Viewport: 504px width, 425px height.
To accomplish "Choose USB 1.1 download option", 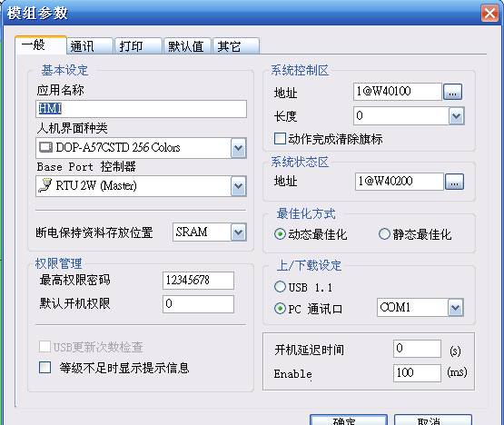I will click(x=280, y=287).
